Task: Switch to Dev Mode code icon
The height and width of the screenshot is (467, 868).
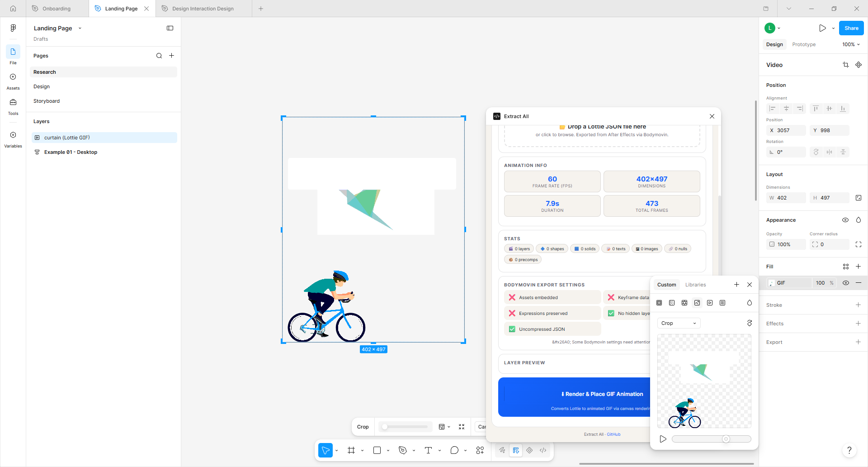Action: pyautogui.click(x=543, y=450)
